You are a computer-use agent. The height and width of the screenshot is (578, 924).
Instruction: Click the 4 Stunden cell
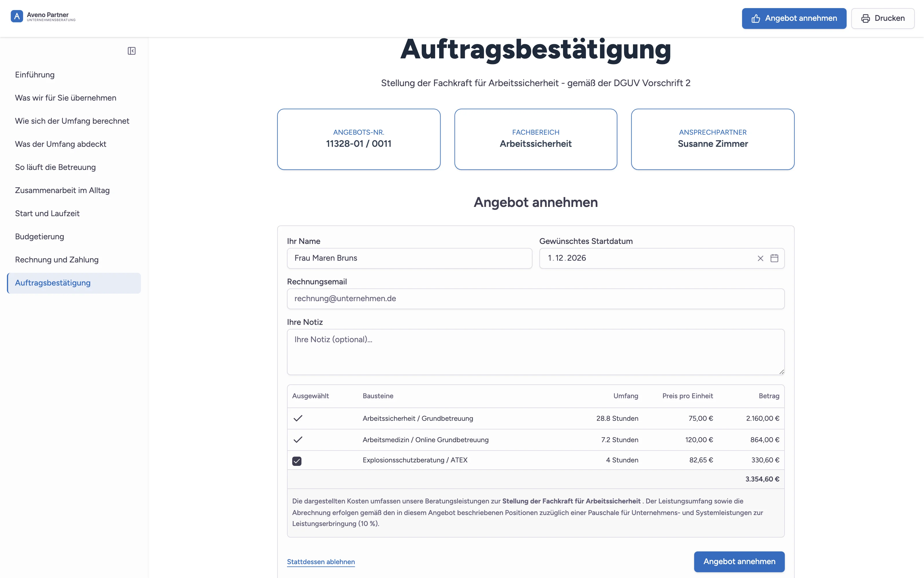click(622, 460)
